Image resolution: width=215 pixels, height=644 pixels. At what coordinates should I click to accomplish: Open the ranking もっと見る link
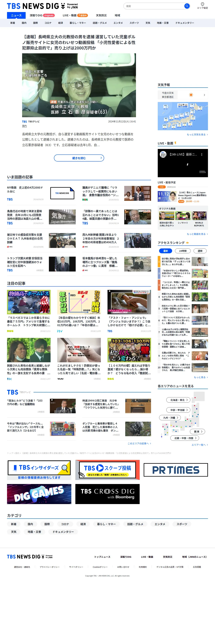[x=201, y=377]
